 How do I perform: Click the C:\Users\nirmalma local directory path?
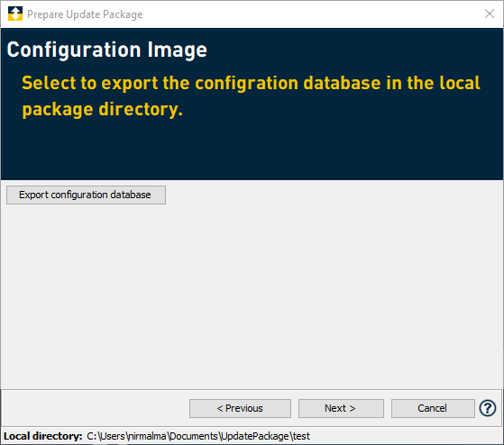[198, 436]
